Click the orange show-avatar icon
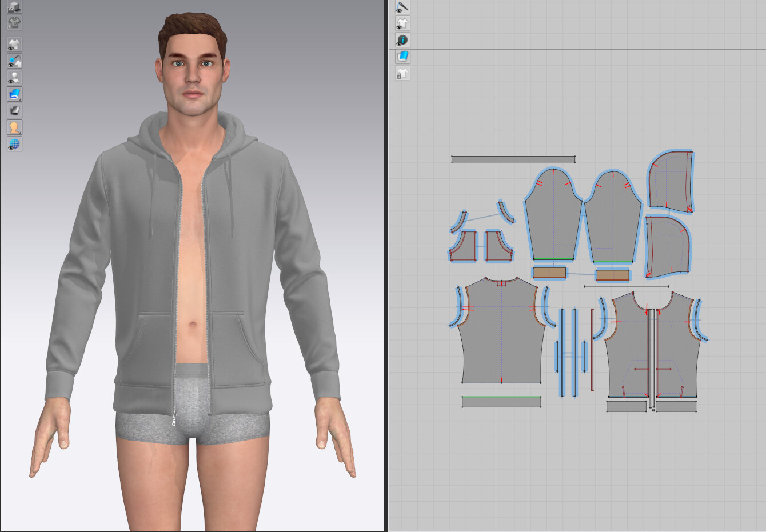This screenshot has height=532, width=766. point(14,127)
